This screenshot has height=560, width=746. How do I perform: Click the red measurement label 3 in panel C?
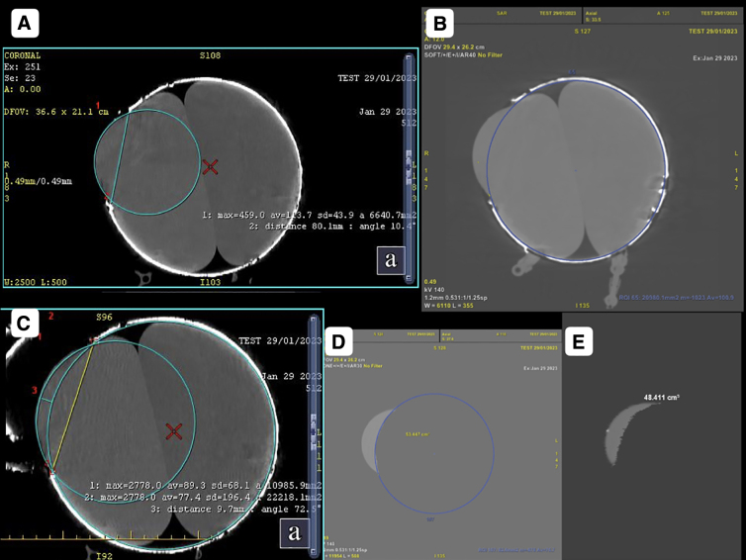35,391
